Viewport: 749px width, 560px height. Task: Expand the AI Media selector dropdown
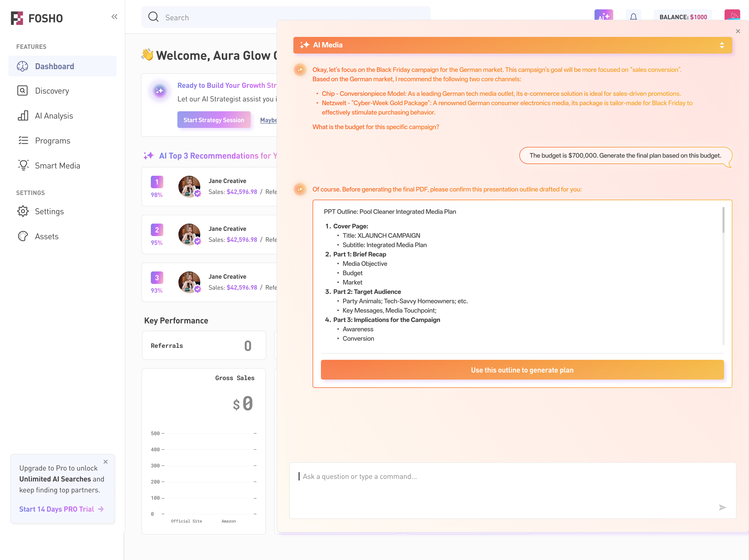(722, 45)
